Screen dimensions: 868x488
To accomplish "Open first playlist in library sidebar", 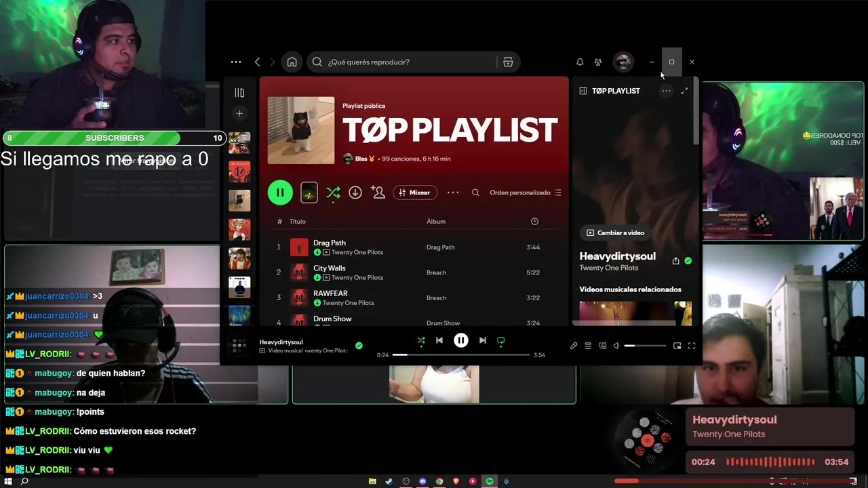I will pyautogui.click(x=239, y=143).
